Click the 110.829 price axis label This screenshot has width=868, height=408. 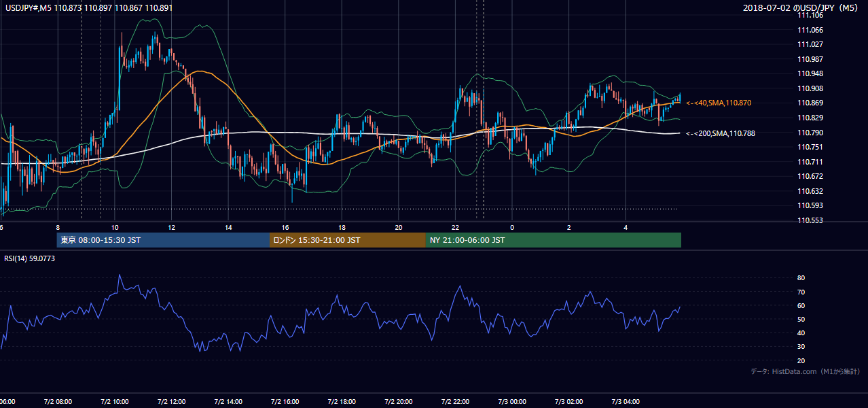coord(810,118)
